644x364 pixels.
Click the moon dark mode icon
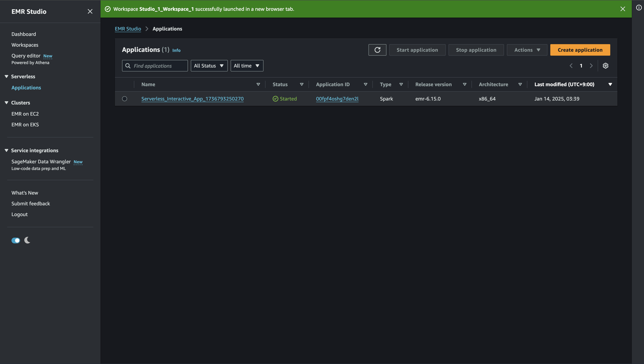27,240
